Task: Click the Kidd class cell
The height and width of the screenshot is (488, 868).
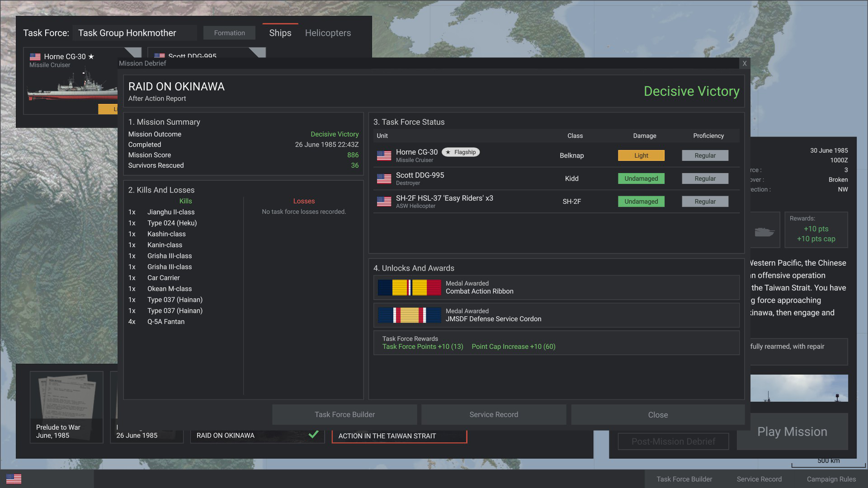Action: [x=571, y=178]
